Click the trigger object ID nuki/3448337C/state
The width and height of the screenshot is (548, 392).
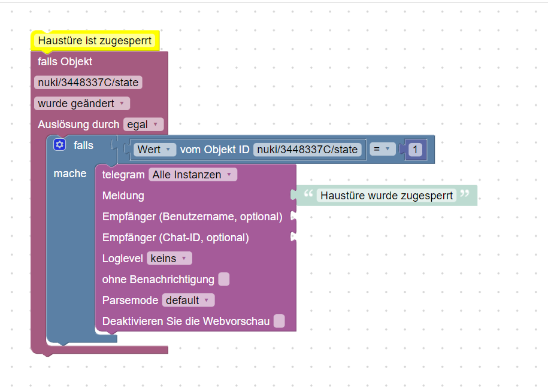(x=88, y=83)
